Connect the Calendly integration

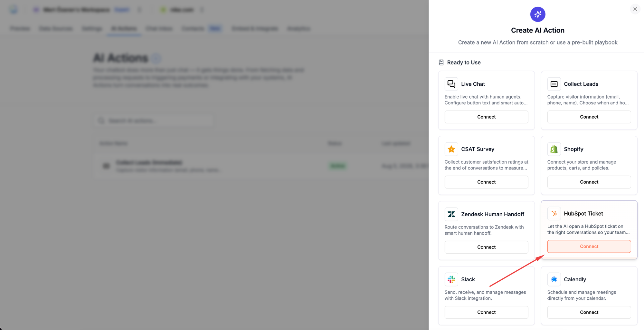[x=589, y=312]
